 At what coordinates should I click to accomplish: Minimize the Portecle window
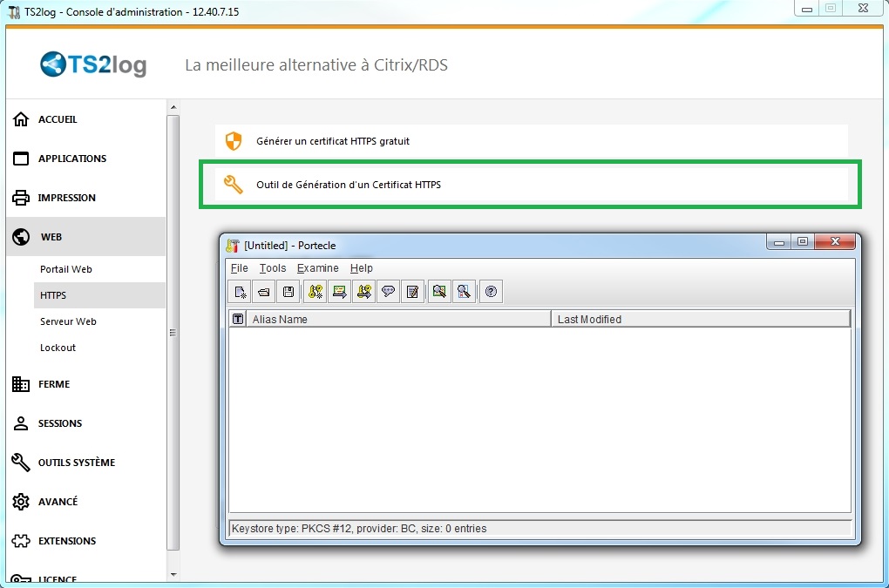pyautogui.click(x=779, y=242)
